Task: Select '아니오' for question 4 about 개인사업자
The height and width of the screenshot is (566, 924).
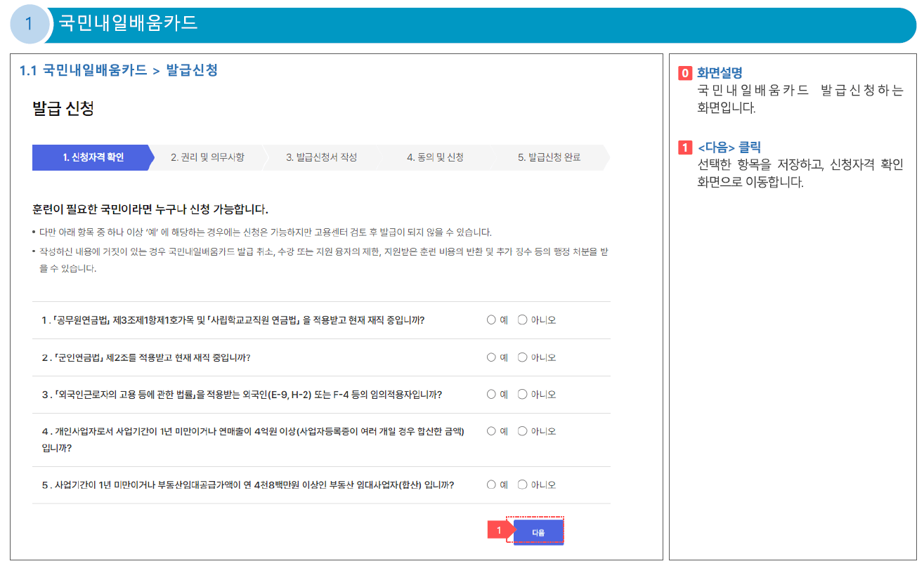Action: point(522,430)
